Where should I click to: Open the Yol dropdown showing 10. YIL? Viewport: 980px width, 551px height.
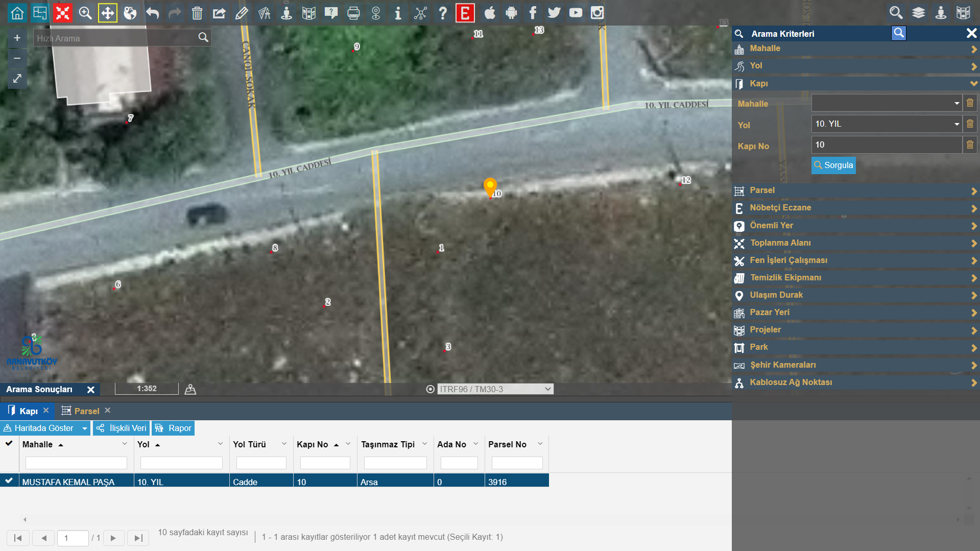886,124
